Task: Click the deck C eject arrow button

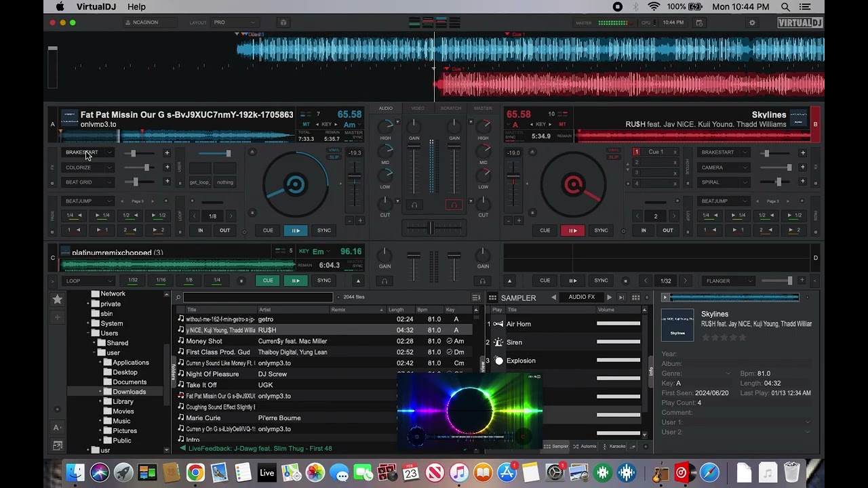Action: pos(358,281)
